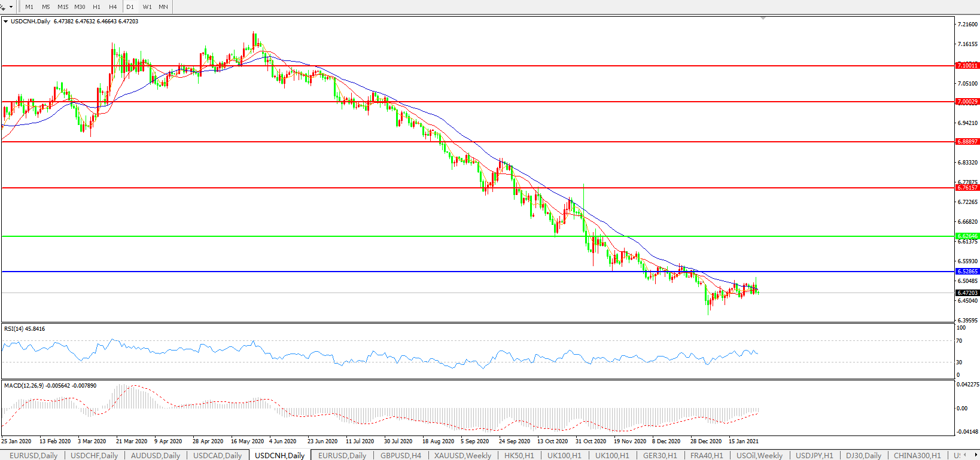Change chart to W1 weekly period
Viewport: 980px width, 460px height.
coord(147,7)
